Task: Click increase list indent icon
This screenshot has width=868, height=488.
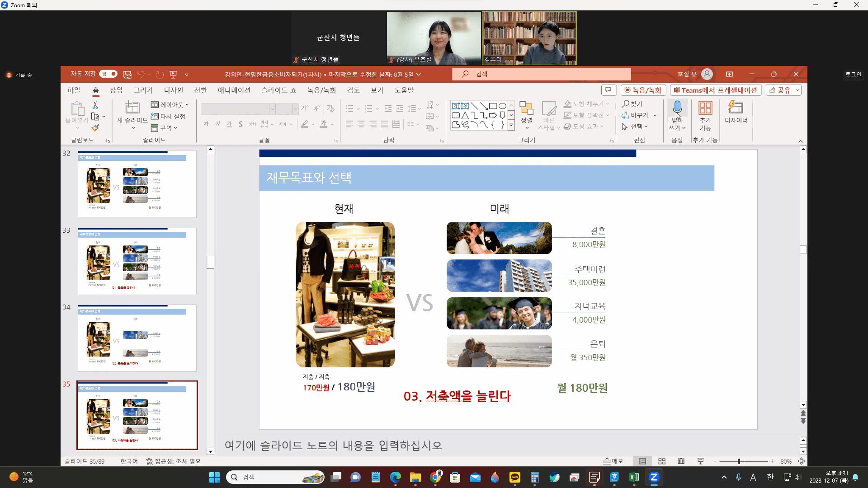Action: 400,108
